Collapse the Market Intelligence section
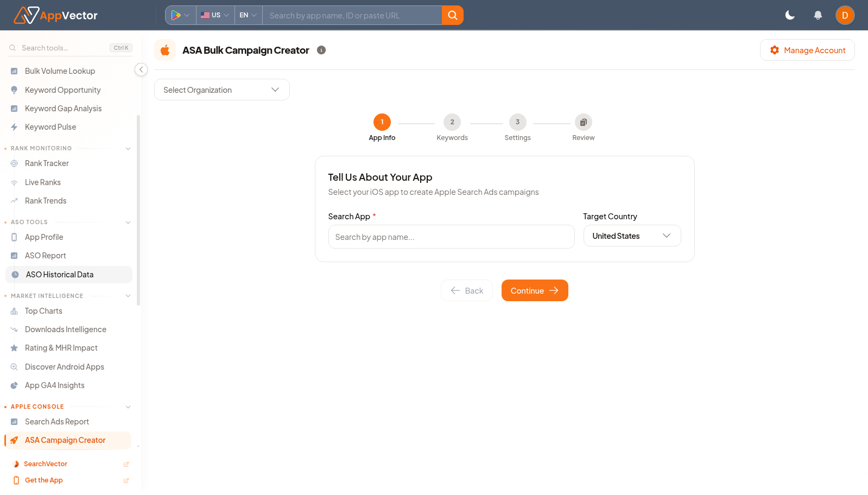The image size is (868, 495). click(x=128, y=296)
